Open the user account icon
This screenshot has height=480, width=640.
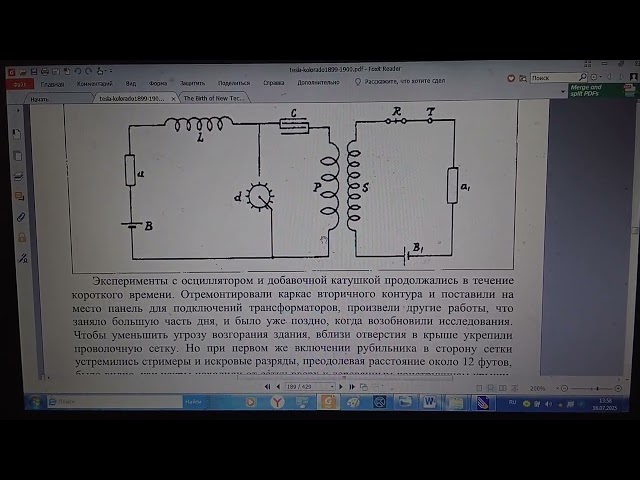click(x=633, y=76)
